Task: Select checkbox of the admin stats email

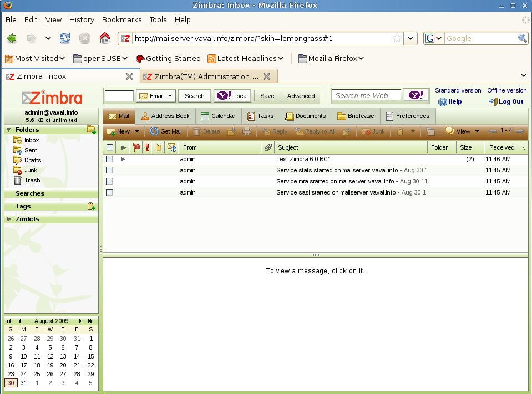Action: pos(109,170)
